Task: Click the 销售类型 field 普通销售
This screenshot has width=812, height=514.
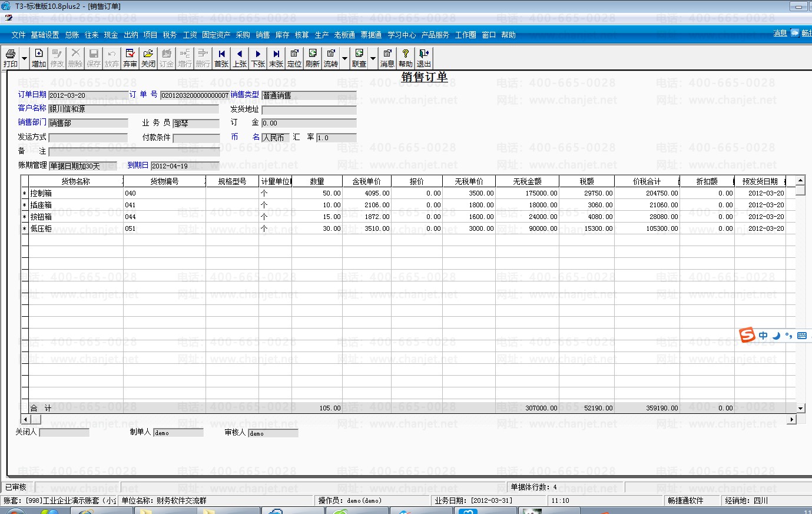Action: (x=309, y=95)
